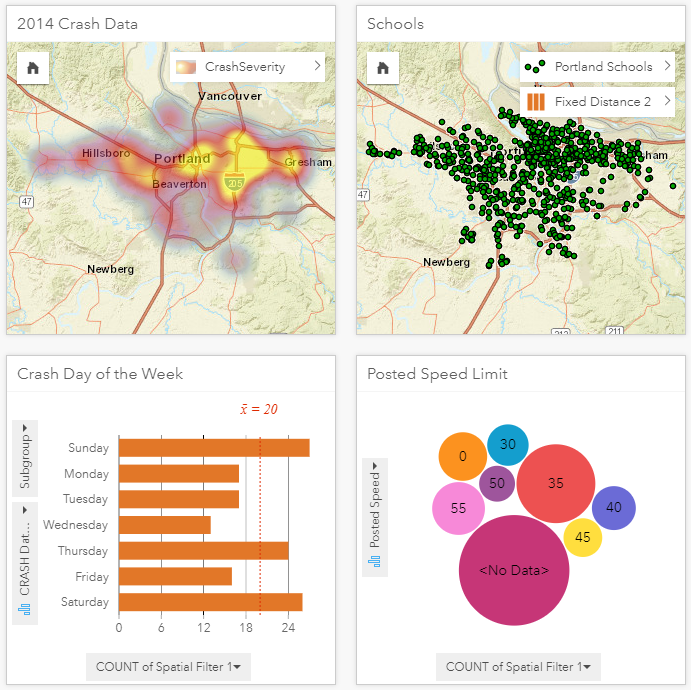Click the Newberg label on Schools map
This screenshot has height=690, width=691.
tap(446, 262)
